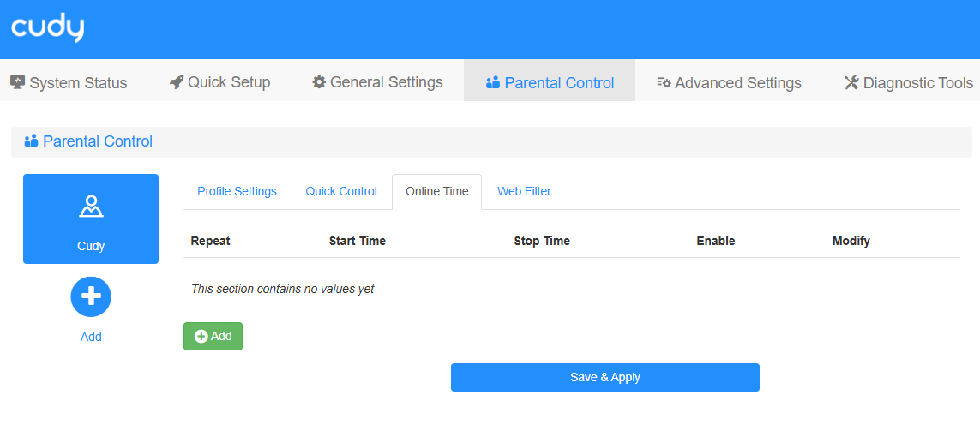Click the Repeat column header
Image resolution: width=980 pixels, height=425 pixels.
pos(210,241)
